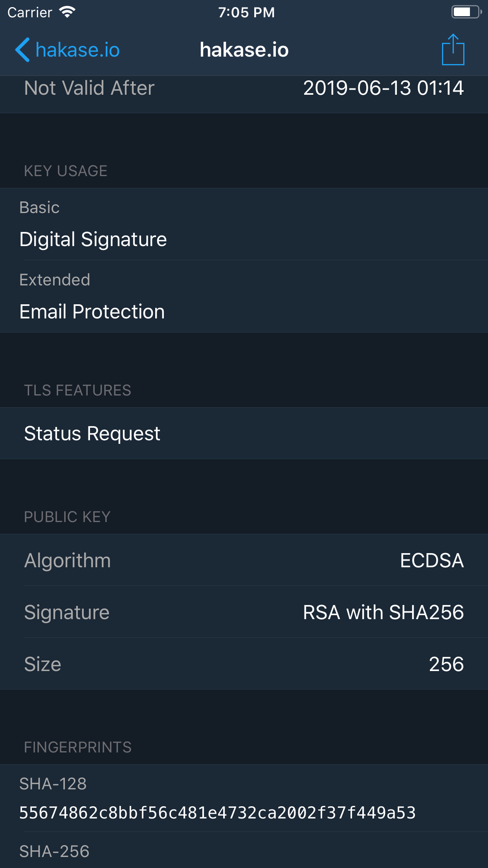Expand the KEY USAGE section header

(66, 171)
